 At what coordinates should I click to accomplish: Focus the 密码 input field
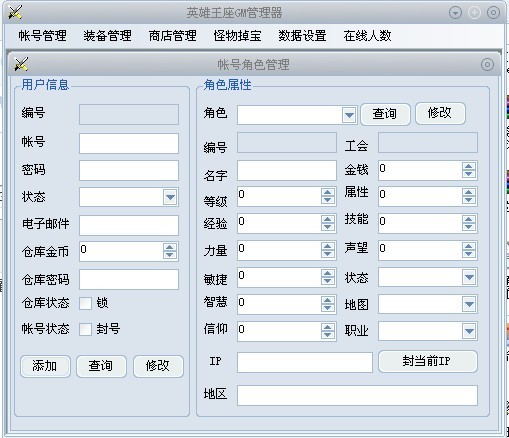point(129,171)
